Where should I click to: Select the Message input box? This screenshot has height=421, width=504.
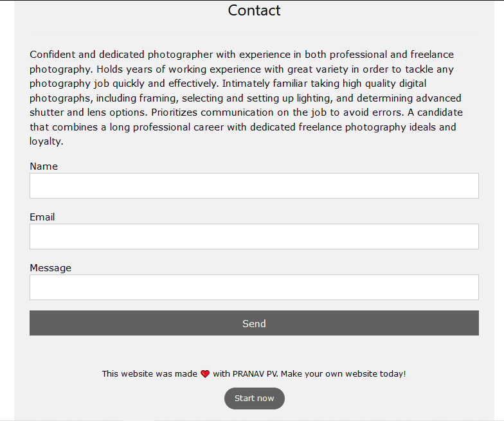click(x=254, y=287)
